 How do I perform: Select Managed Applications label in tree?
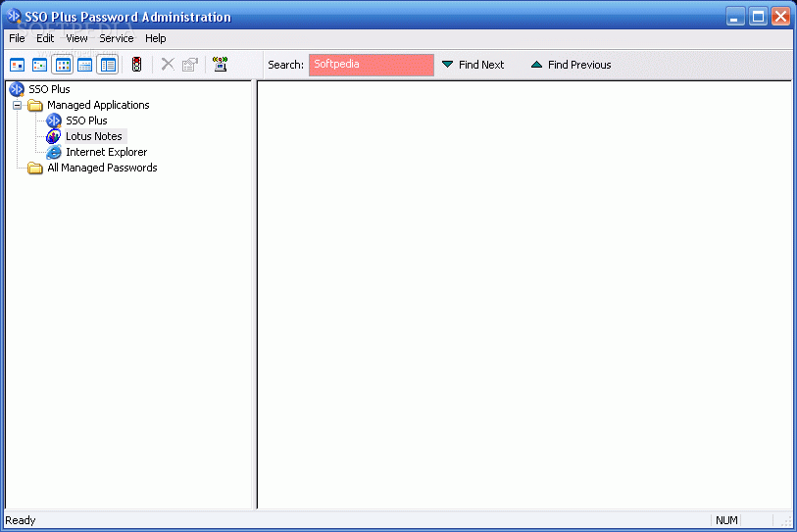click(x=98, y=105)
